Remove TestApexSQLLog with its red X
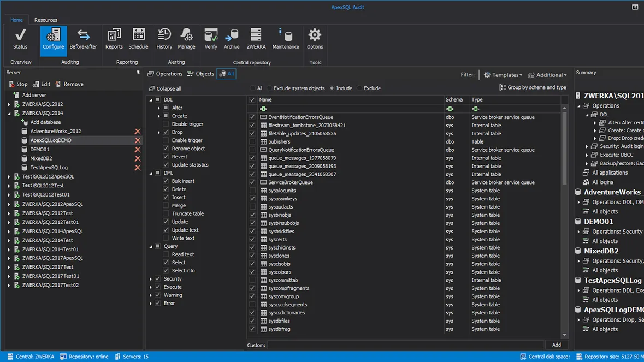Viewport: 644px width, 362px height. click(138, 168)
